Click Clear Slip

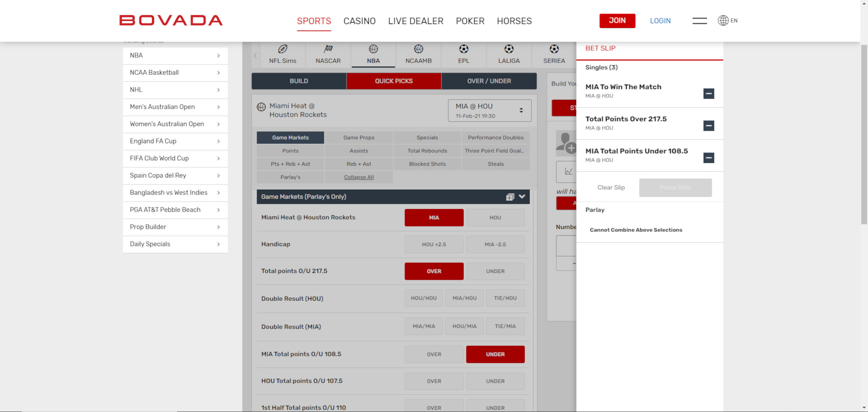(x=611, y=188)
